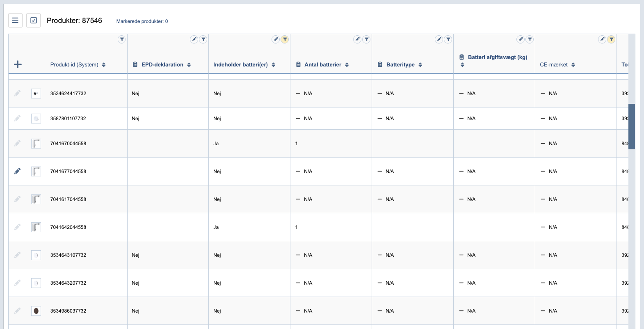Sort by Antal batterier column
Screen dimensions: 644x329
click(347, 65)
